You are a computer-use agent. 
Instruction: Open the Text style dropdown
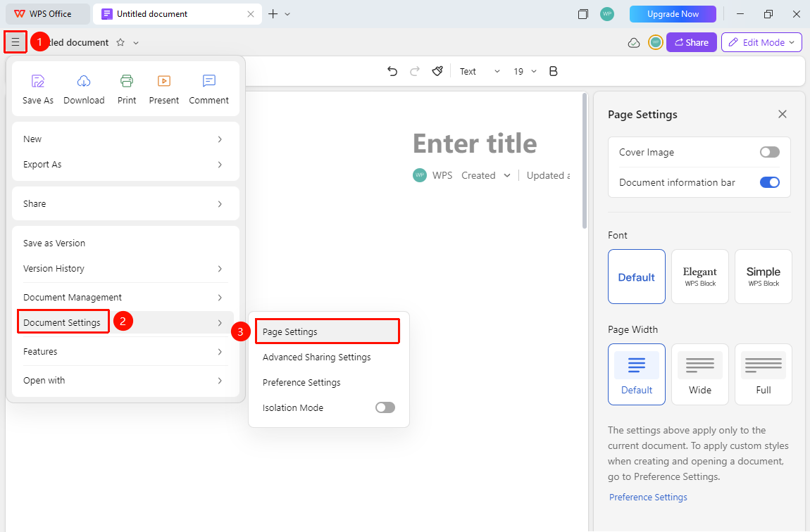click(x=480, y=71)
